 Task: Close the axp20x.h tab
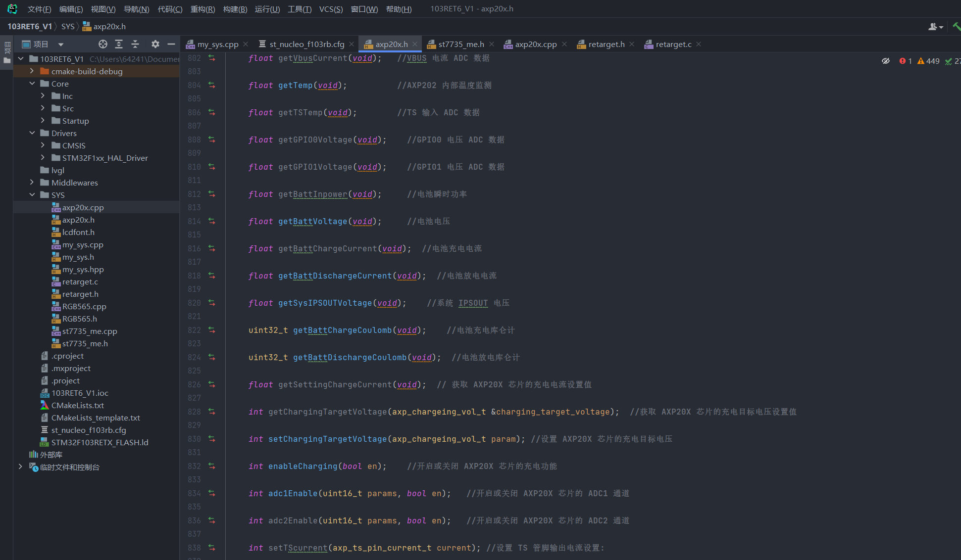[415, 44]
